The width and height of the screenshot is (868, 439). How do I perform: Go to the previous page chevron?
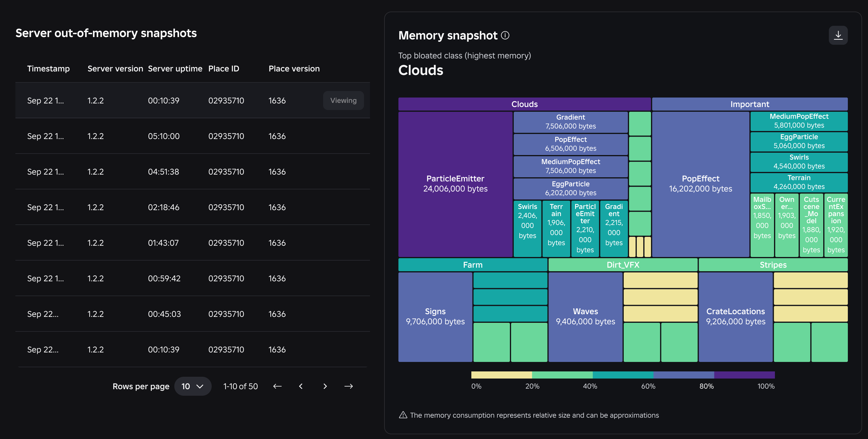tap(301, 386)
